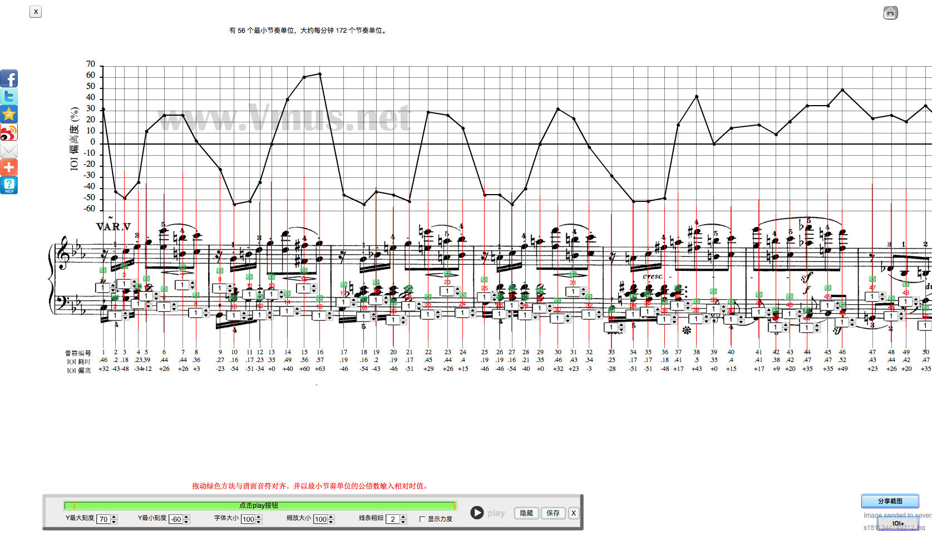Image resolution: width=932 pixels, height=560 pixels.
Task: Click the IOI+ button
Action: point(898,523)
